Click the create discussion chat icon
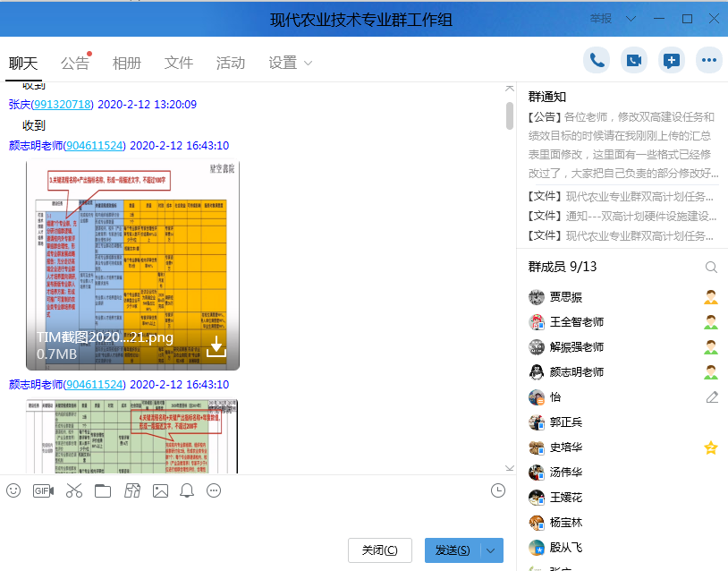 (672, 60)
